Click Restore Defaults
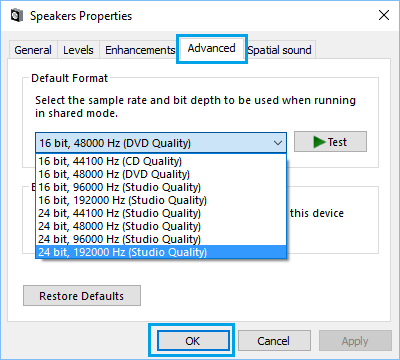Viewport: 400px width, 360px height. (x=82, y=296)
